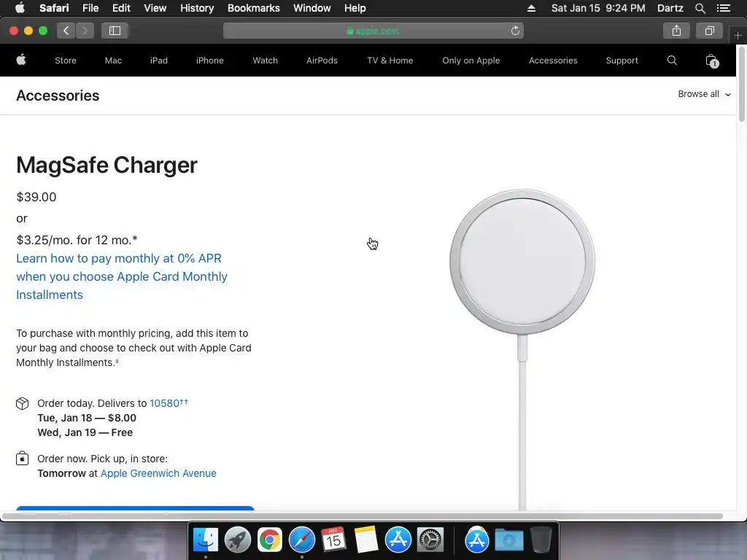Open System Preferences gear in Dock
747x560 pixels.
(430, 540)
